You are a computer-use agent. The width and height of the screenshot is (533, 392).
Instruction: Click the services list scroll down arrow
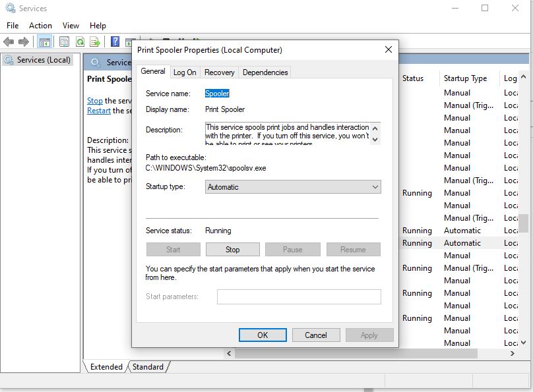pos(524,343)
